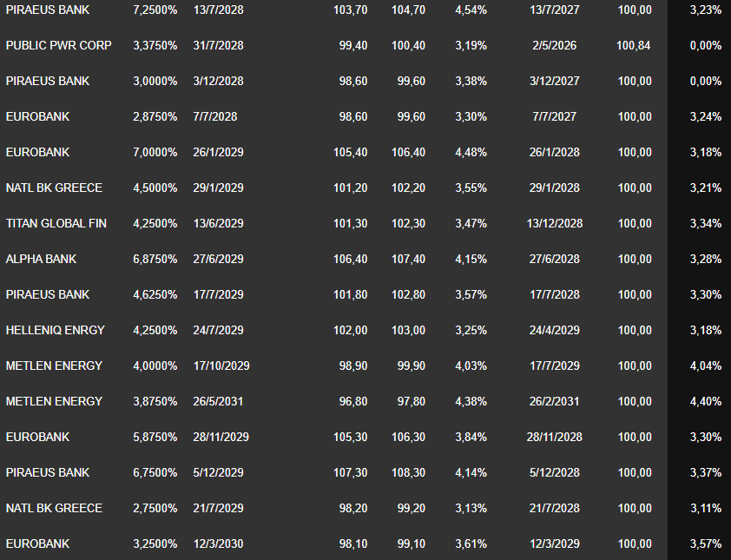Screen dimensions: 731x560
Task: Select the 6,8750% coupon value
Action: (155, 259)
